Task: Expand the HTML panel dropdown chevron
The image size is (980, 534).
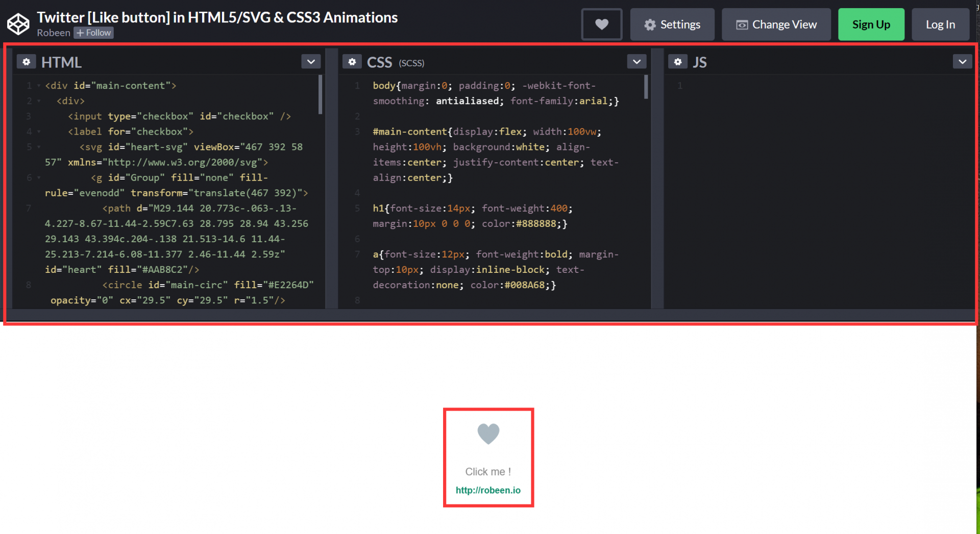Action: pyautogui.click(x=311, y=61)
